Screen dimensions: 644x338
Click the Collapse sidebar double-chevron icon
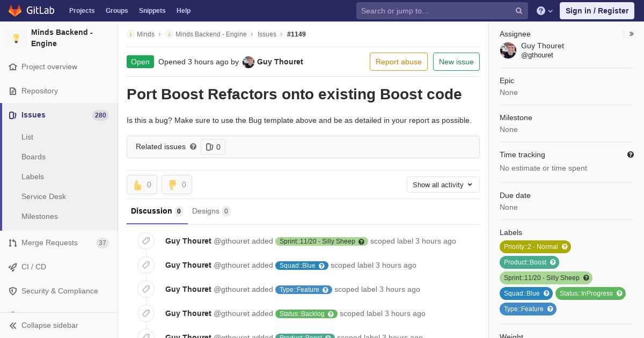(13, 326)
